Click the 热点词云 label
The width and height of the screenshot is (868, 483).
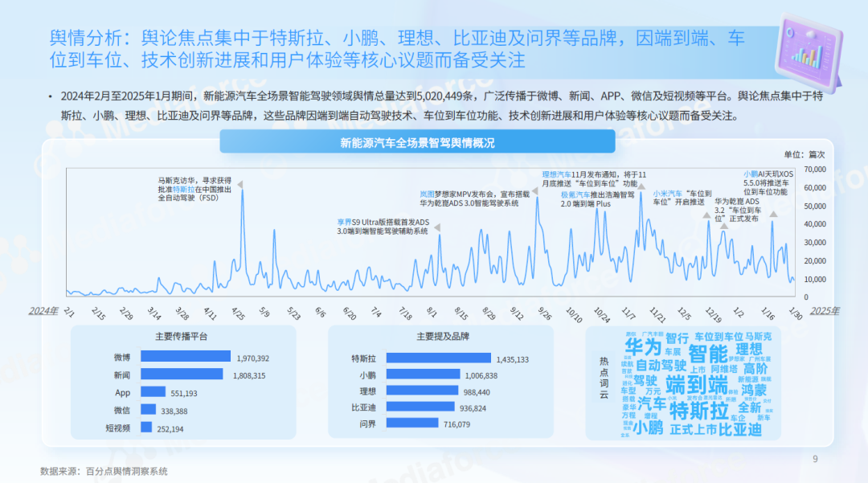click(x=604, y=378)
